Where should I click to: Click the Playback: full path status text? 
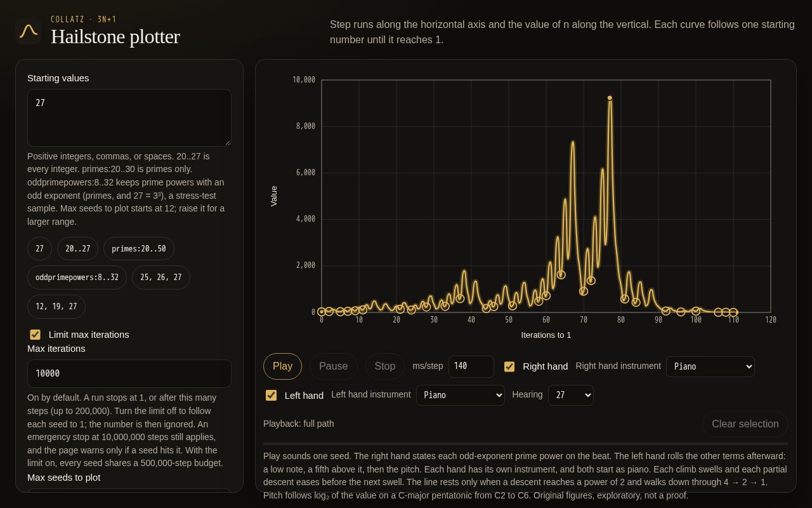point(298,424)
